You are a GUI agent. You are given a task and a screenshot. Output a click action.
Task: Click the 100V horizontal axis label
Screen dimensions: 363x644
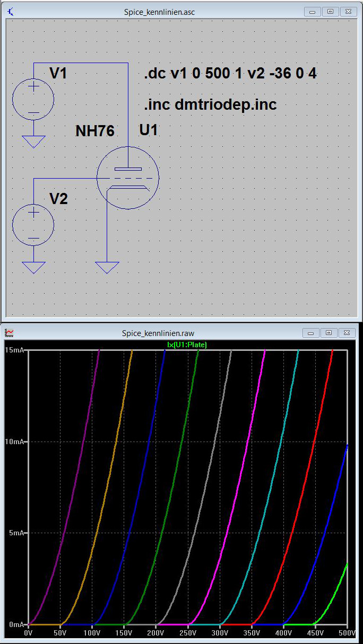[92, 632]
